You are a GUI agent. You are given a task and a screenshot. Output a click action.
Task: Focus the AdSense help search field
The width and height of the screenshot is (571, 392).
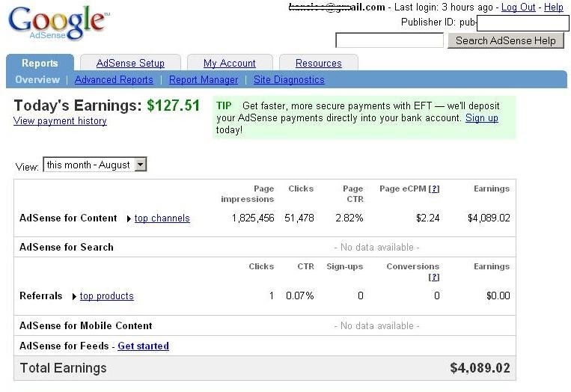click(x=389, y=40)
